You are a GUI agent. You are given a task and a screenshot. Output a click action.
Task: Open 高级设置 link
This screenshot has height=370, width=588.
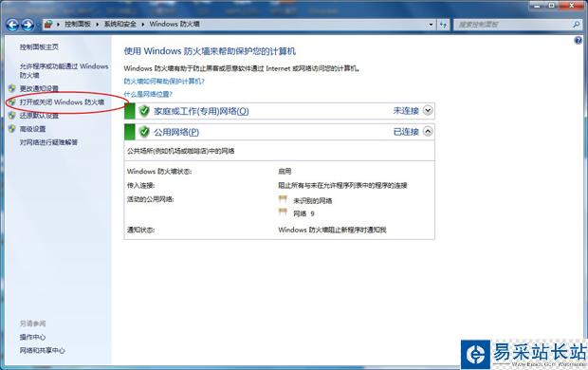pos(32,129)
